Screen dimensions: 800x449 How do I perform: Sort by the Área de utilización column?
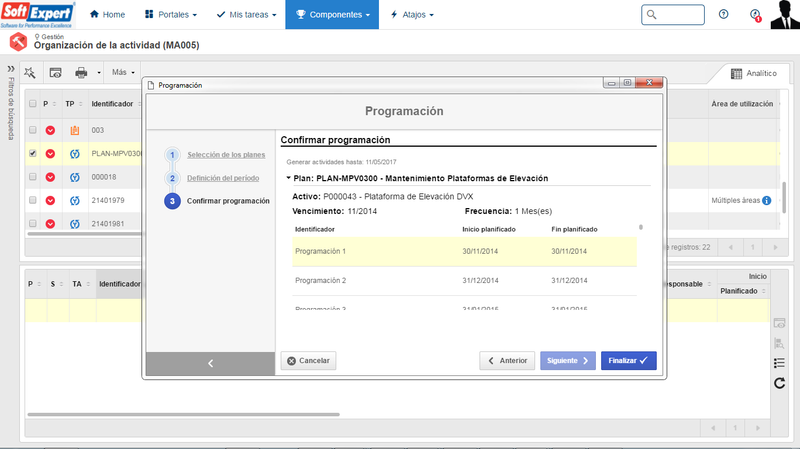pyautogui.click(x=742, y=104)
